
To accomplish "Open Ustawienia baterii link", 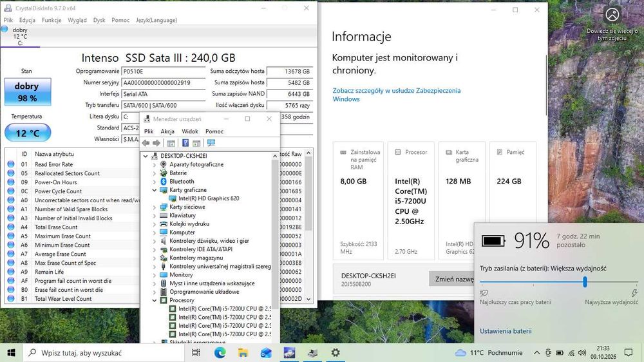I will [x=506, y=331].
